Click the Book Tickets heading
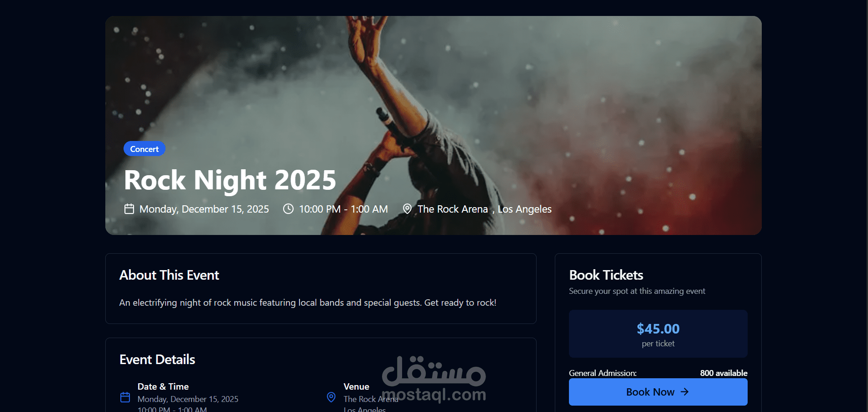 [x=606, y=275]
